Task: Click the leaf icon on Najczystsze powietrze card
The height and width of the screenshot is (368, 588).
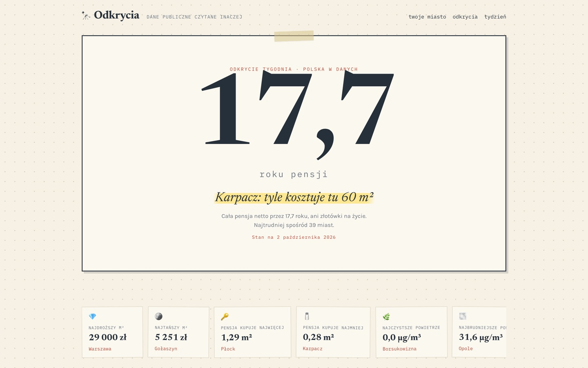Action: [386, 316]
